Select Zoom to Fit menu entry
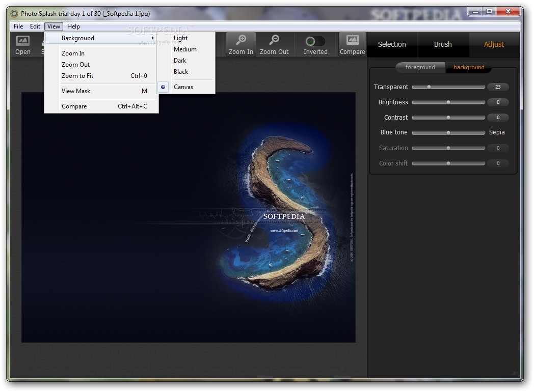Screen dimensions: 534x392 point(101,76)
